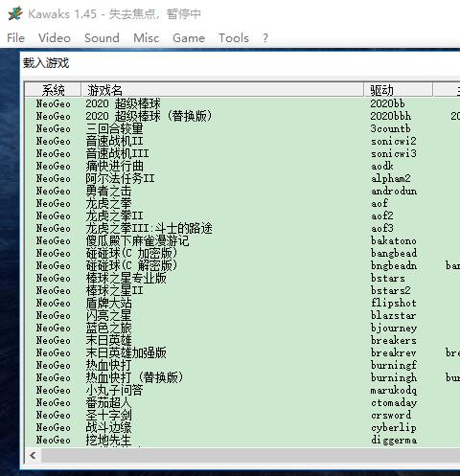The width and height of the screenshot is (460, 476).
Task: Click the marukodq driver cell
Action: (x=394, y=390)
